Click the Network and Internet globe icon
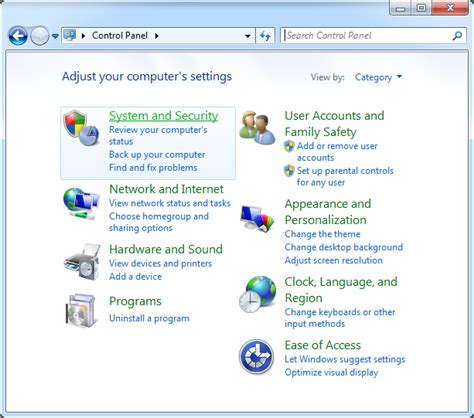The height and width of the screenshot is (418, 474). [81, 203]
